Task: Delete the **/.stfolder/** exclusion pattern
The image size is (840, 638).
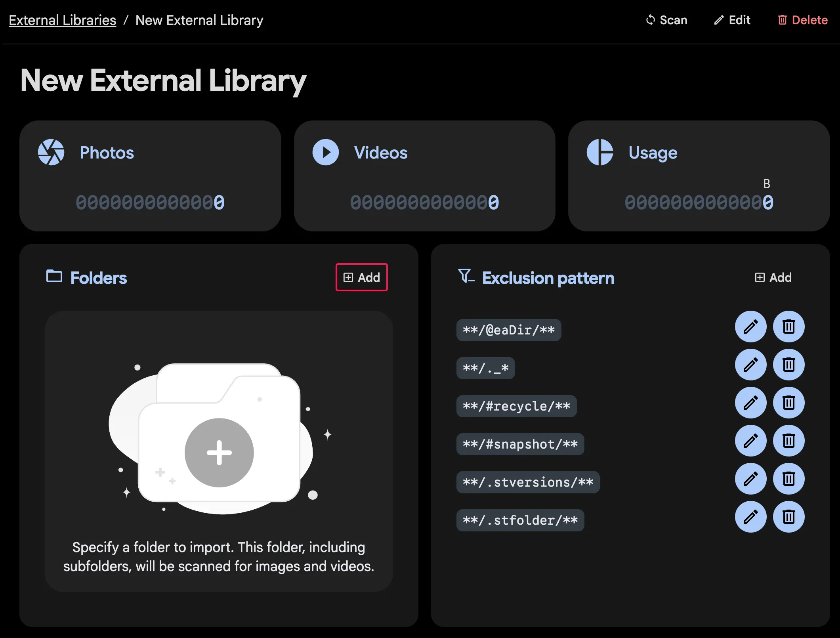Action: [788, 517]
